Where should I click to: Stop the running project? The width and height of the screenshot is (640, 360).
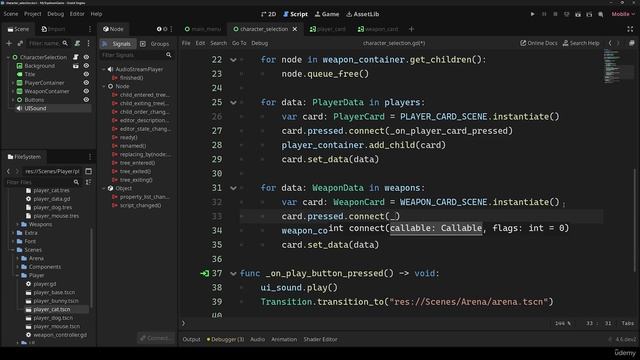555,14
